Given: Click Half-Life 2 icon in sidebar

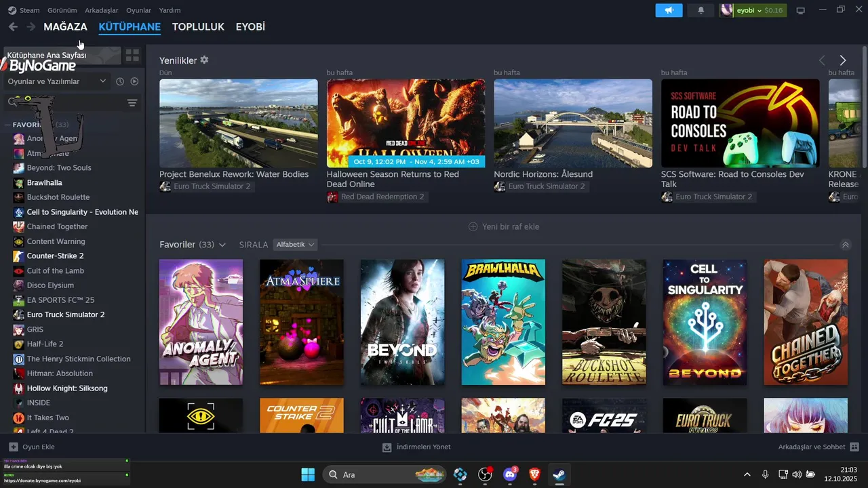Looking at the screenshot, I should click(19, 344).
